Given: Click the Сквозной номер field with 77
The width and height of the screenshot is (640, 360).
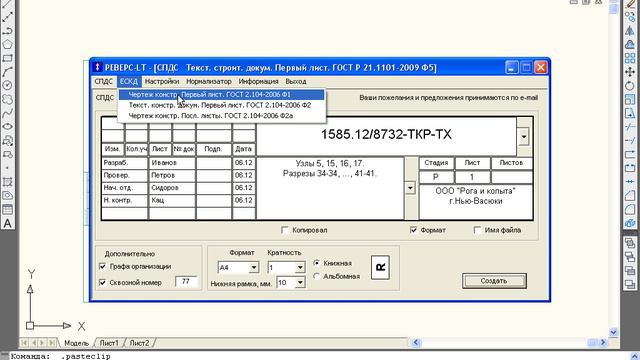Looking at the screenshot, I should [x=186, y=282].
